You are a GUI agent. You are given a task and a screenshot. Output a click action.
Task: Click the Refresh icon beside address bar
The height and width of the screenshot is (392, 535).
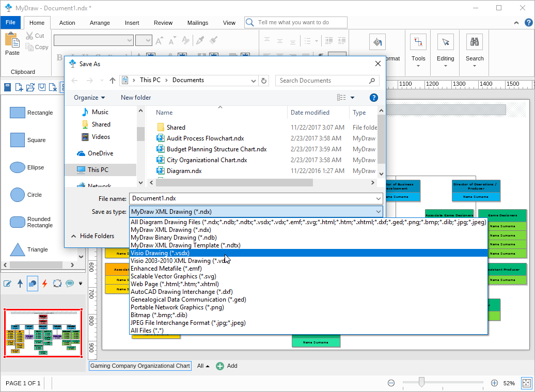[264, 81]
